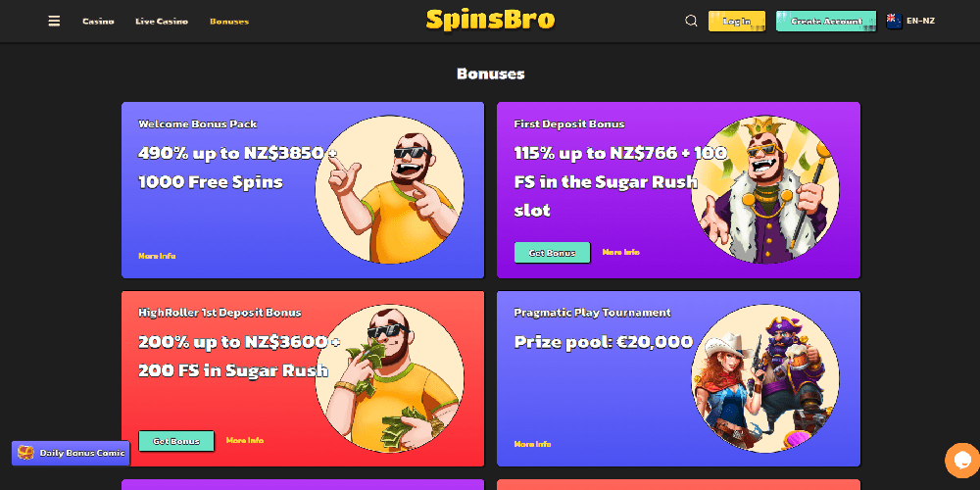Screen dimensions: 980x490
Task: Get Bonus for HighRoller 1st Deposit
Action: pos(176,441)
